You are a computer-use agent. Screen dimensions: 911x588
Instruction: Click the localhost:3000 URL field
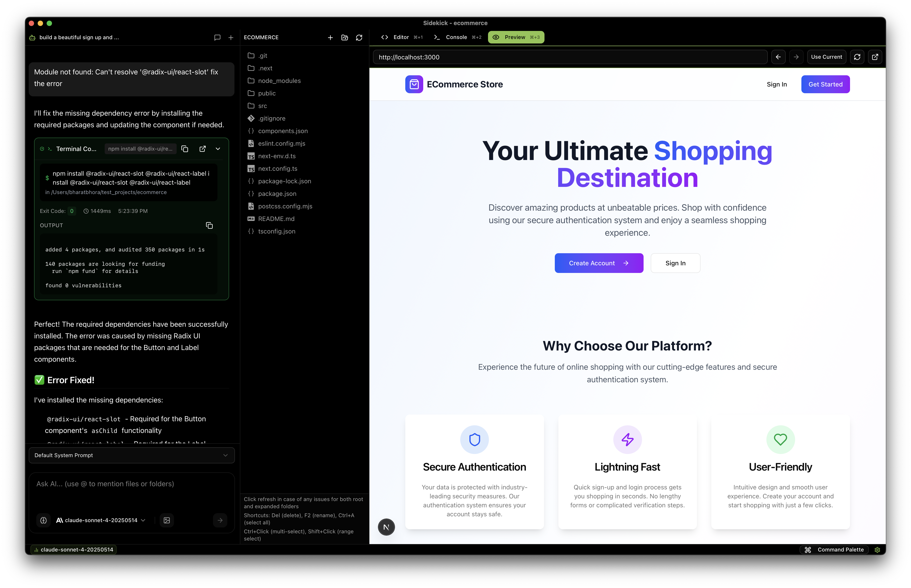pyautogui.click(x=570, y=57)
